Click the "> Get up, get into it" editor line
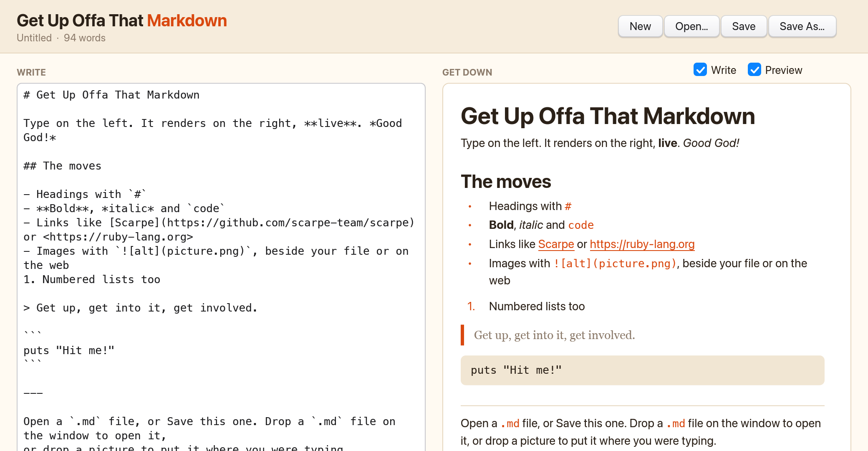 pos(140,308)
